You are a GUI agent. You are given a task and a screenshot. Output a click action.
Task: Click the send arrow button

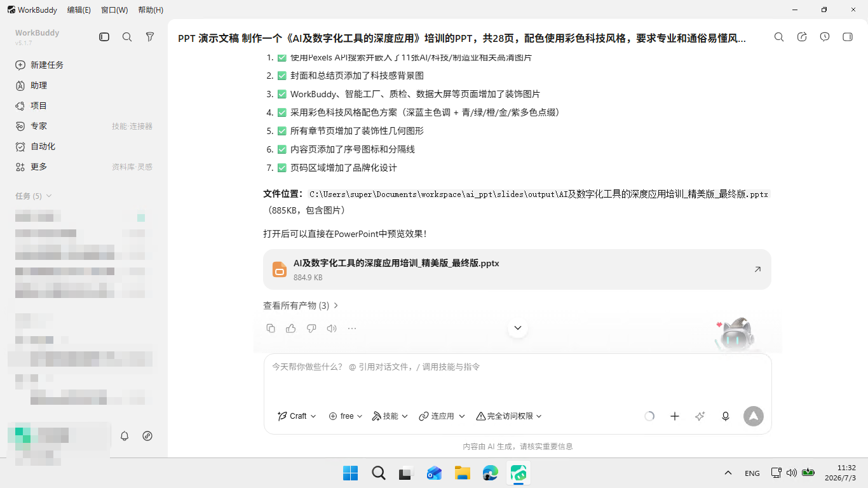tap(754, 416)
